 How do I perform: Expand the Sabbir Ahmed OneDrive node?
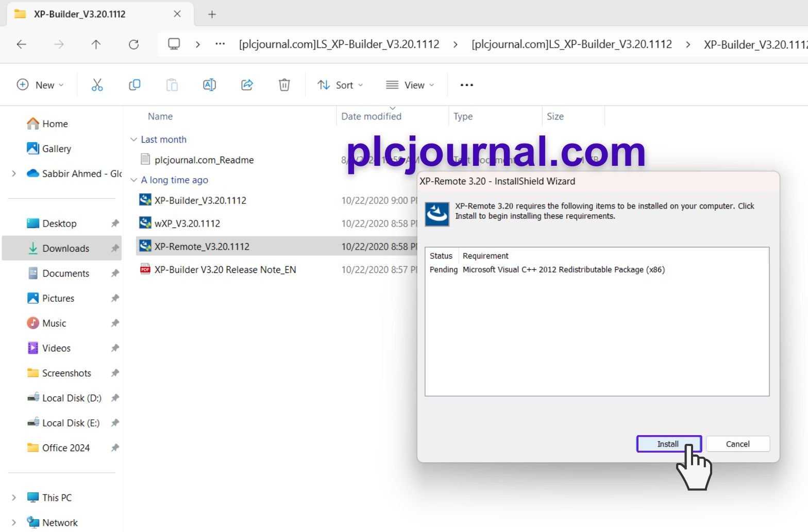pos(14,174)
